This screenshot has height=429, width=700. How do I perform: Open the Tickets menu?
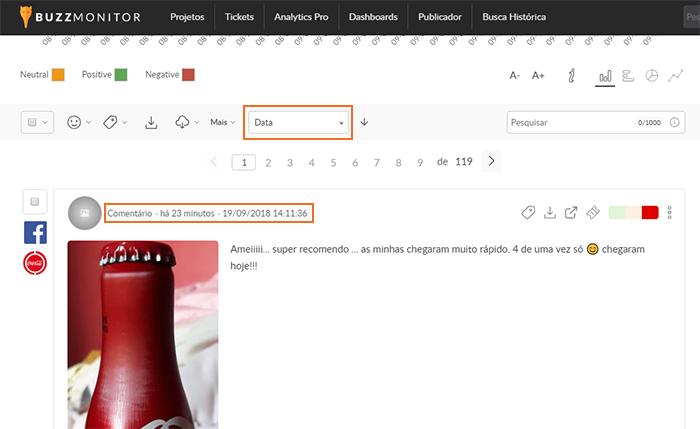pyautogui.click(x=238, y=17)
